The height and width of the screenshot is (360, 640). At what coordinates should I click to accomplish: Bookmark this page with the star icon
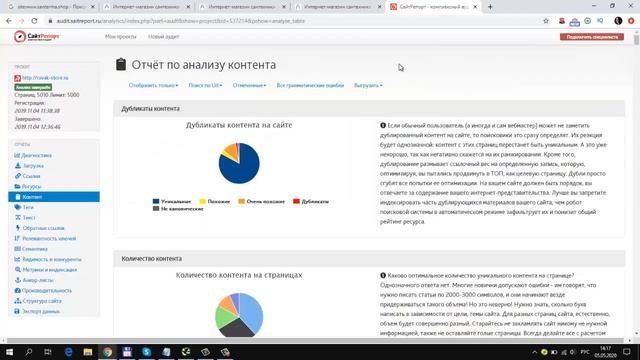546,21
